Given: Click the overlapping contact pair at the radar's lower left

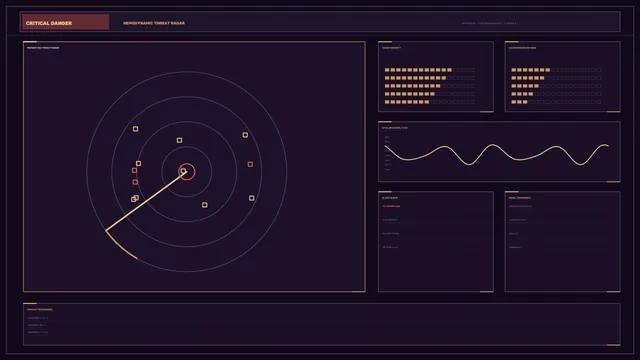Looking at the screenshot, I should [x=135, y=198].
